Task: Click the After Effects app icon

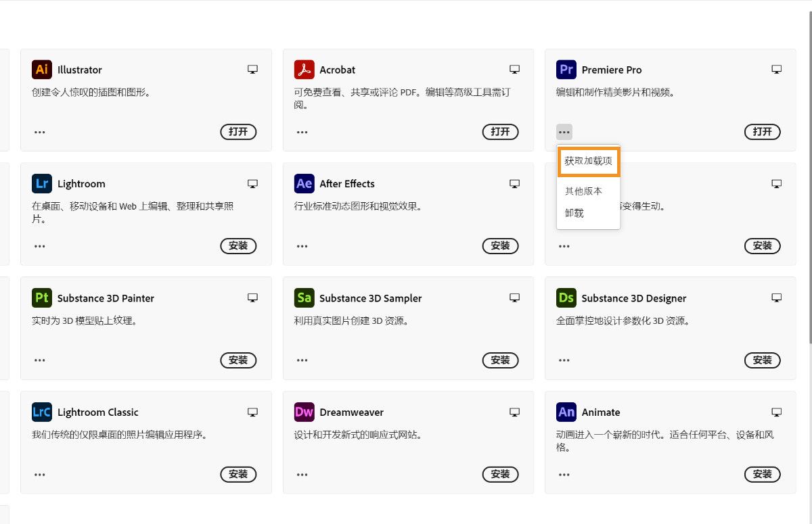Action: pyautogui.click(x=304, y=183)
